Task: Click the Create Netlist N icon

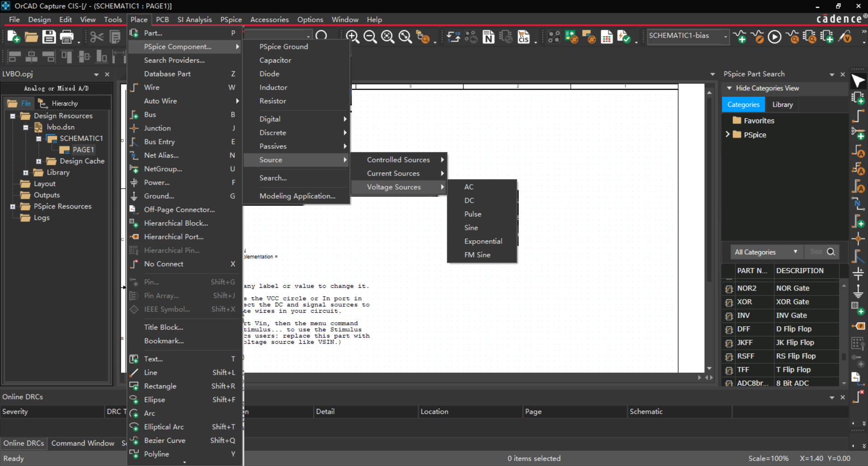Action: pos(489,37)
